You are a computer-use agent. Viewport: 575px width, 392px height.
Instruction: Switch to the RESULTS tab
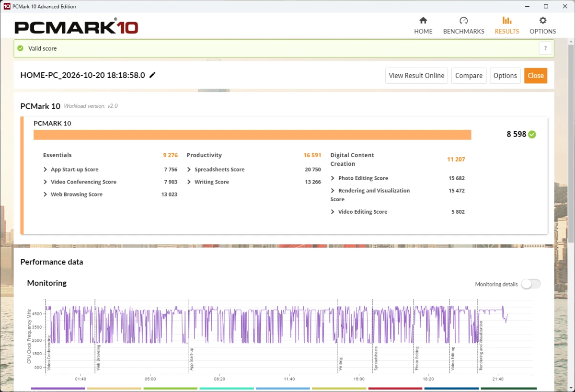(x=507, y=25)
